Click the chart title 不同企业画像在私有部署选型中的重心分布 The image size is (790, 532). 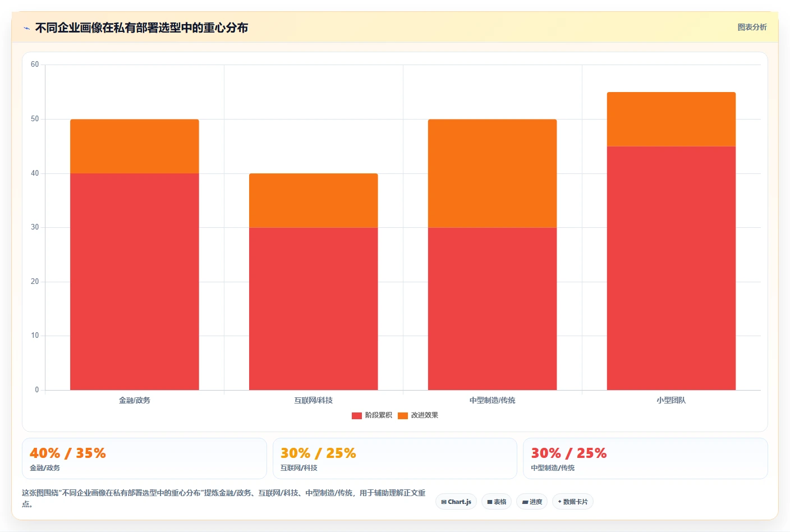(141, 28)
